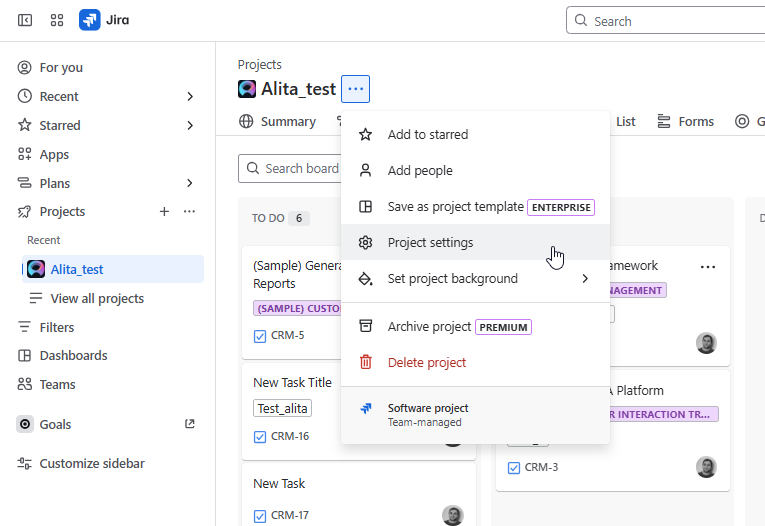This screenshot has width=765, height=526.
Task: Expand the Recent sidebar chevron
Action: [x=190, y=97]
